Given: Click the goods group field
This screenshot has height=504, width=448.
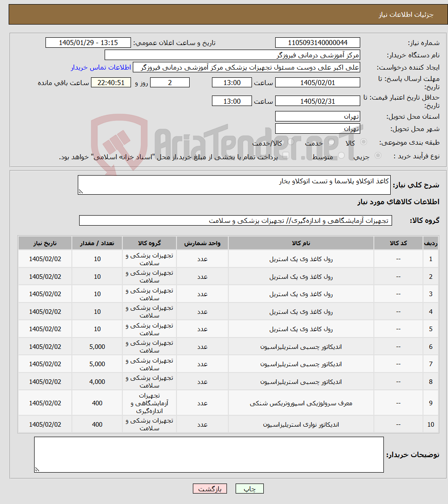Looking at the screenshot, I should click(x=235, y=221).
